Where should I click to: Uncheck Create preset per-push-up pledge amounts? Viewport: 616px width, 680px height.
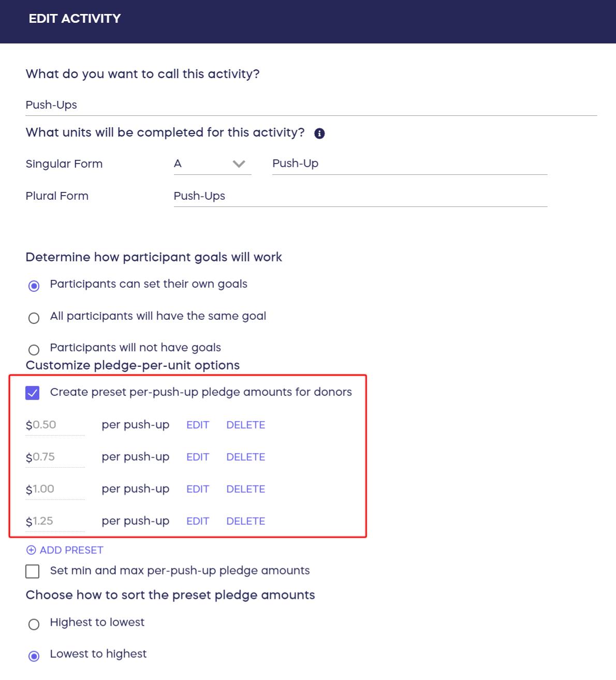[33, 393]
